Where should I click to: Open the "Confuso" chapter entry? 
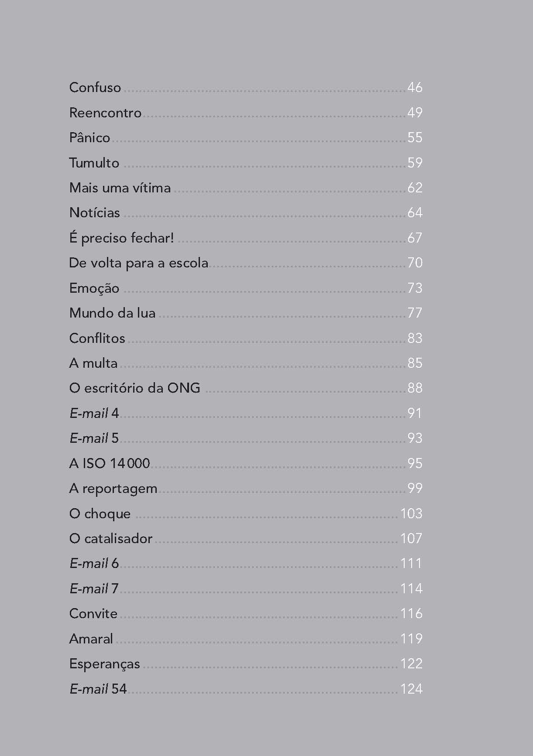(x=95, y=87)
